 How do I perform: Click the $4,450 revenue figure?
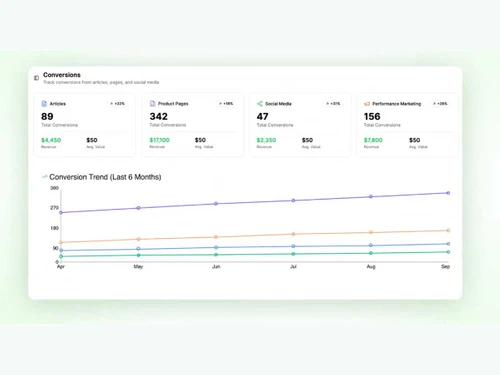pos(51,140)
